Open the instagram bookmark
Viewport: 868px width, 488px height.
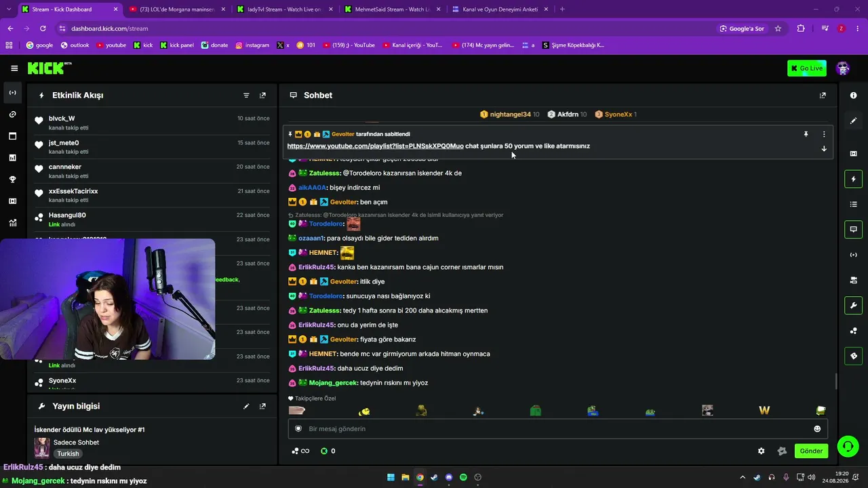pyautogui.click(x=252, y=45)
